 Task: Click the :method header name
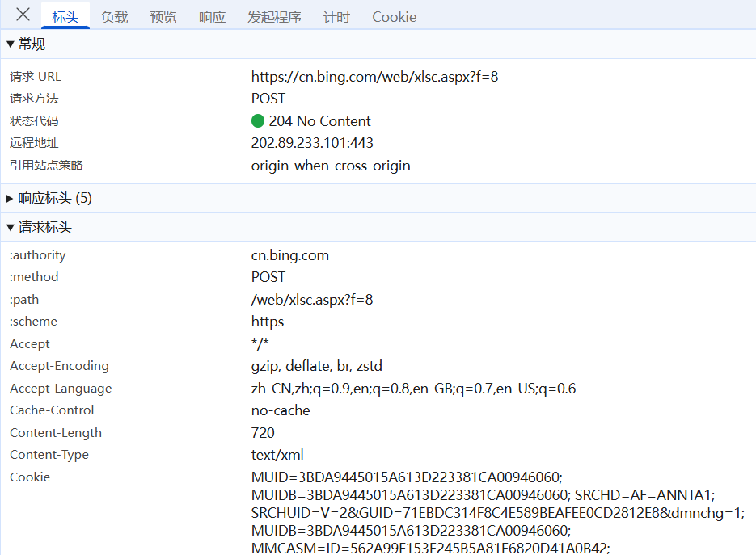click(x=34, y=277)
